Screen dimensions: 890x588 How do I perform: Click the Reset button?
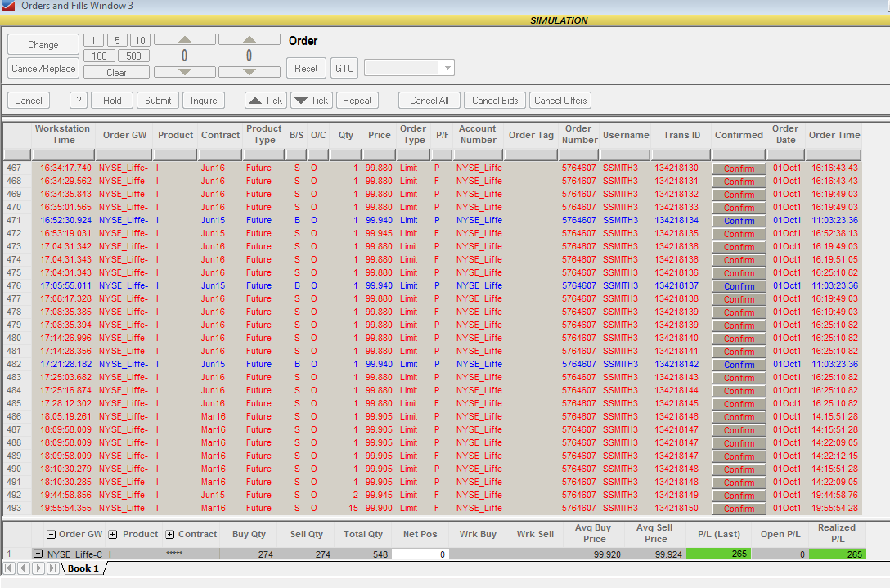pos(306,68)
